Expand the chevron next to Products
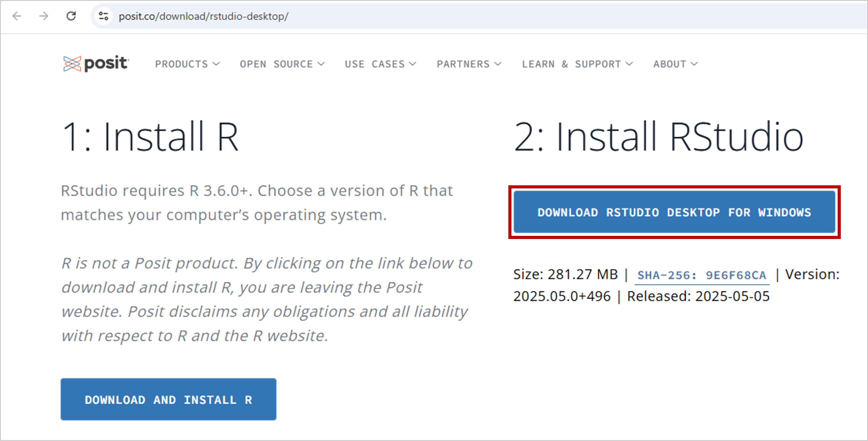868x441 pixels. (216, 64)
